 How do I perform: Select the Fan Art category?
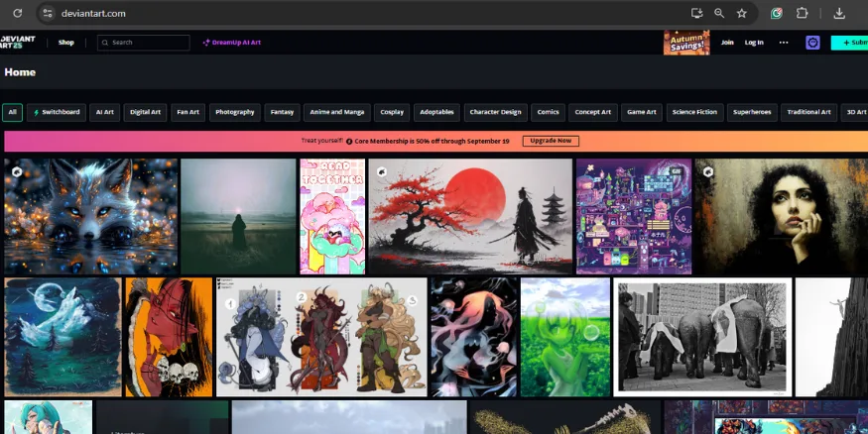[187, 112]
